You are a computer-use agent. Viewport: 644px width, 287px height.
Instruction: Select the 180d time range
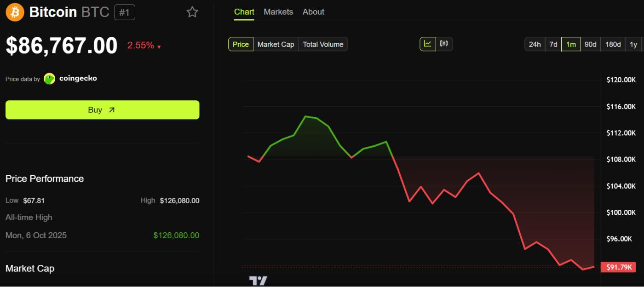[x=613, y=44]
